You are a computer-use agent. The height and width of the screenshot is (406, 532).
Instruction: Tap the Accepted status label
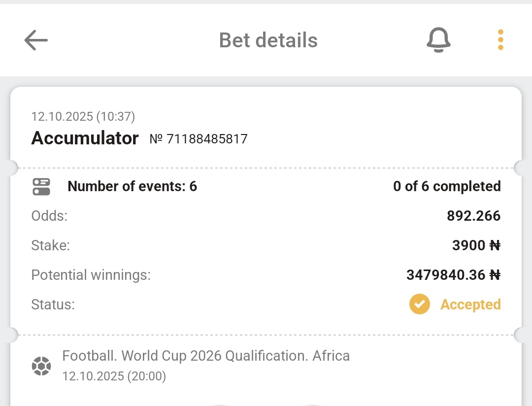pos(470,304)
